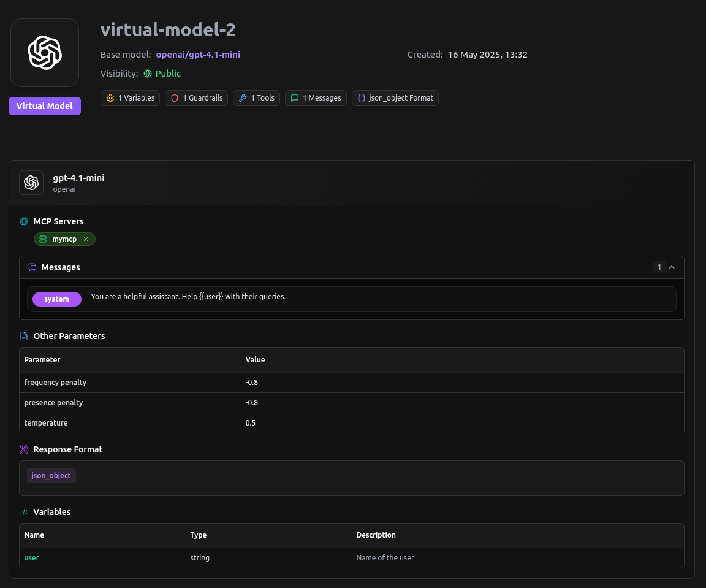Screen dimensions: 706x588
Task: Select the 1 Variables badge
Action: (x=131, y=98)
